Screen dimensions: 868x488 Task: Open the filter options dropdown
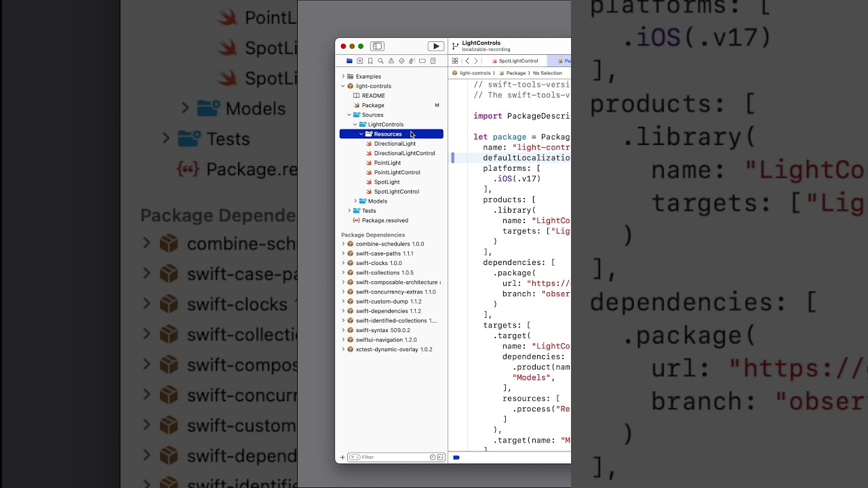pos(354,457)
